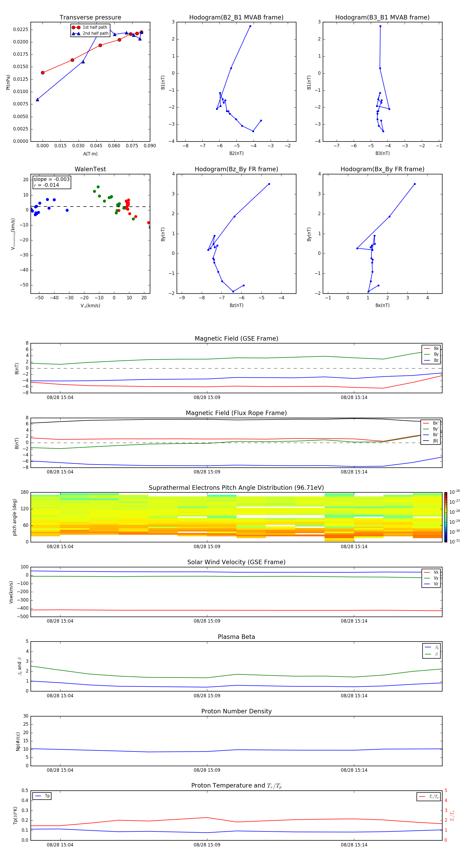The width and height of the screenshot is (473, 868).
Task: Click the '|B|' legend entry
Action: 431,441
